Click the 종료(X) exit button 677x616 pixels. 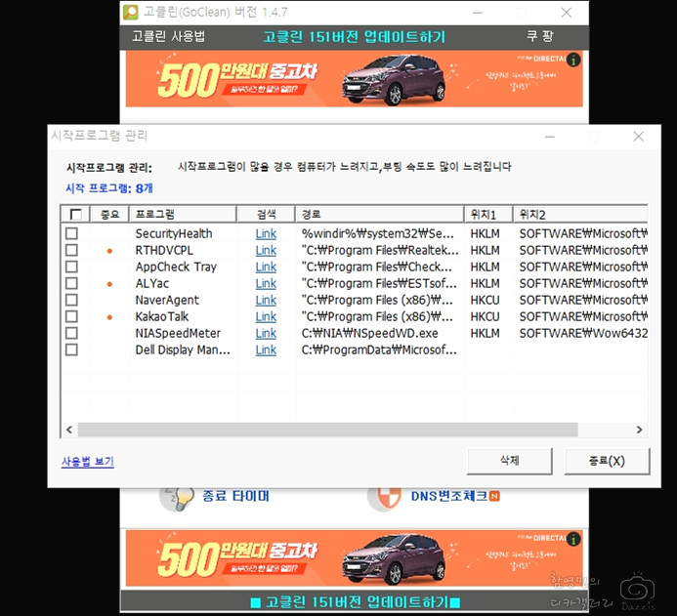click(x=607, y=461)
